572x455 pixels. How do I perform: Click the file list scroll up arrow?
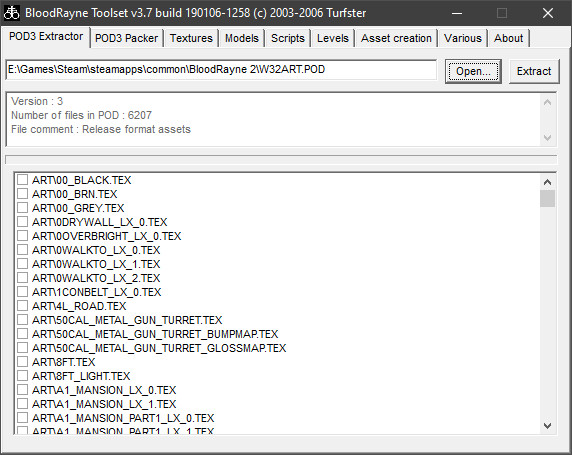547,182
